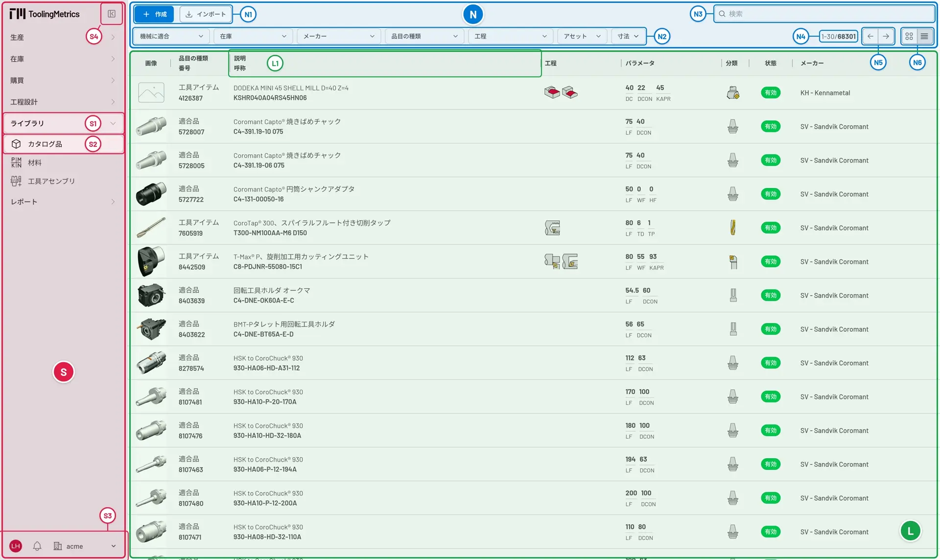Click the 1-30/68301 page range indicator
940x560 pixels.
point(839,36)
